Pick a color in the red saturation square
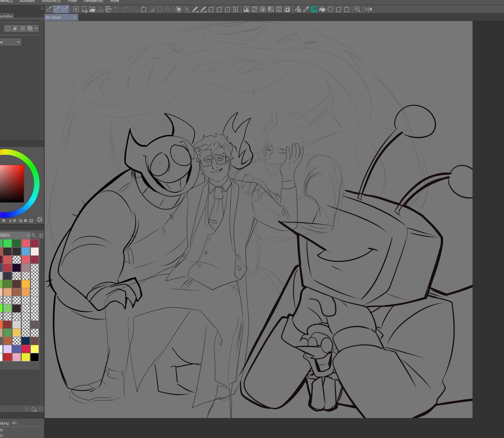Viewport: 504px width, 438px height. tap(12, 183)
